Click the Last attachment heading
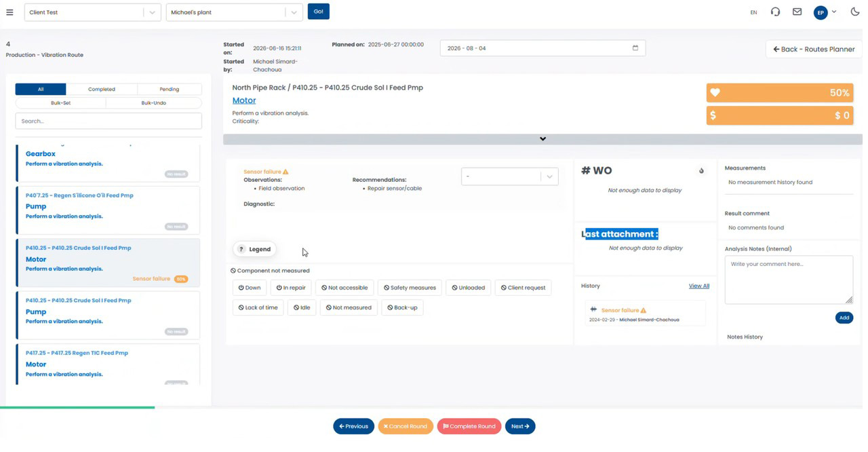868x452 pixels. 620,234
